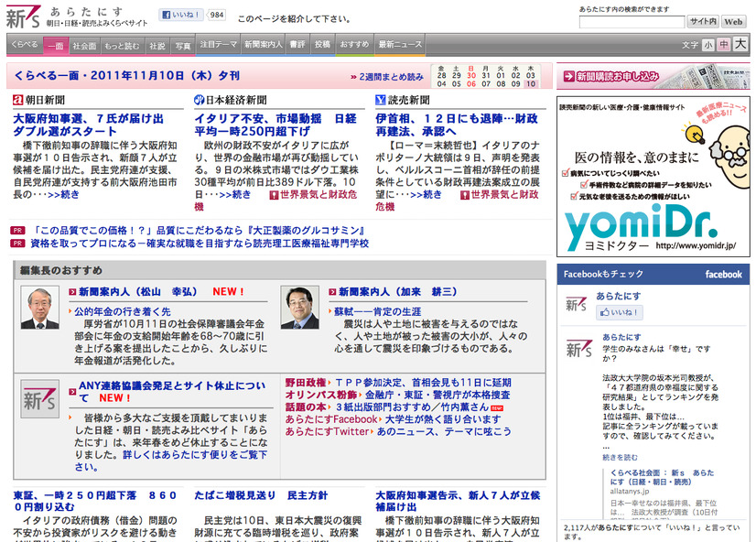Click the 朝日新聞 logo icon

17,100
